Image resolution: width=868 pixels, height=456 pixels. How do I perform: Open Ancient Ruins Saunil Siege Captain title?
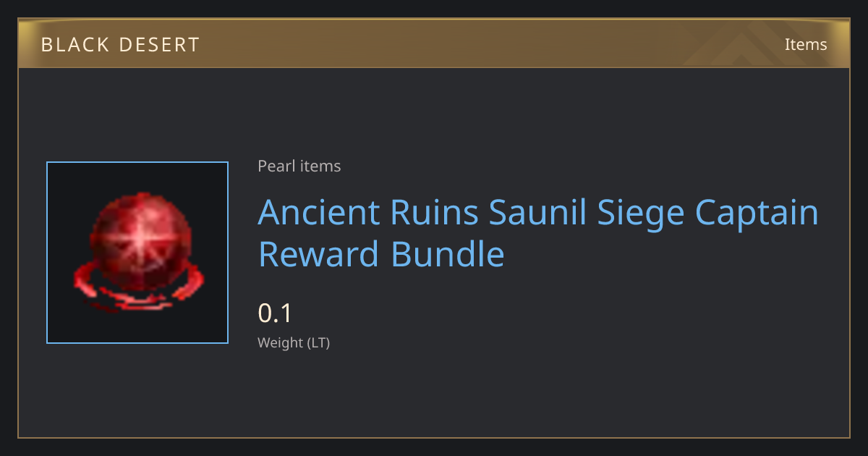pyautogui.click(x=538, y=212)
